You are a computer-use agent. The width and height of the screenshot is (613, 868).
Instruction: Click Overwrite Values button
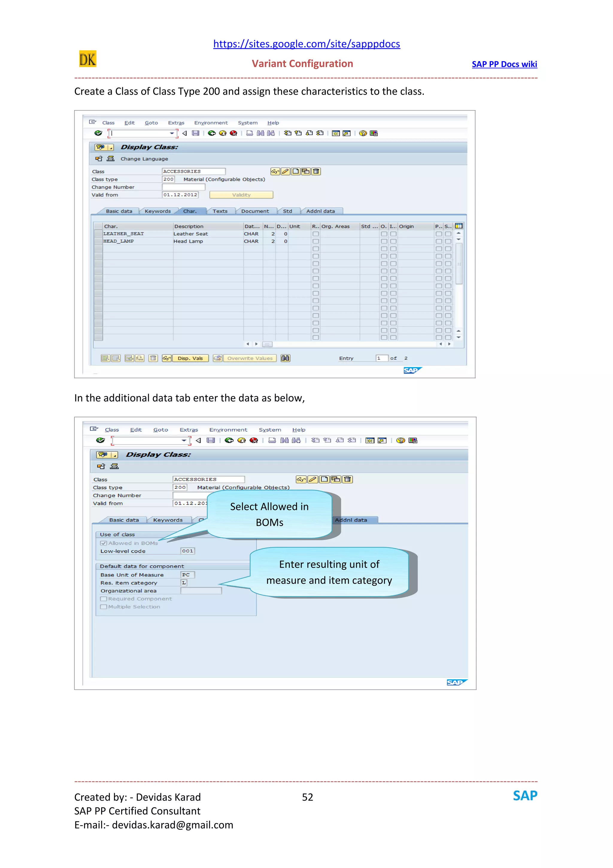[x=250, y=359]
